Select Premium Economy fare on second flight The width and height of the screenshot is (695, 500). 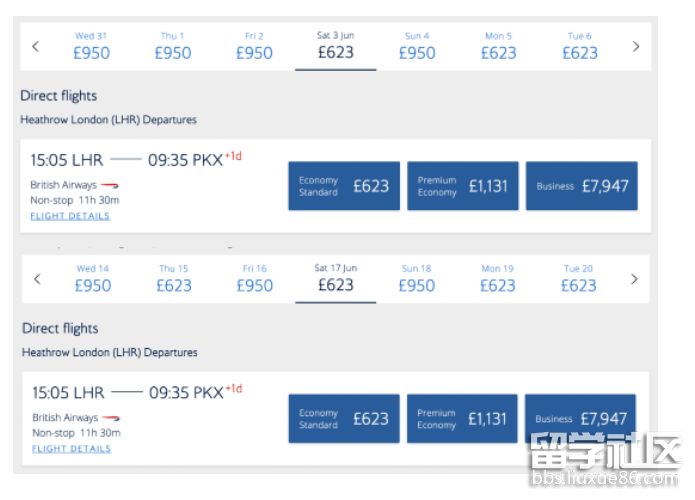pos(462,418)
